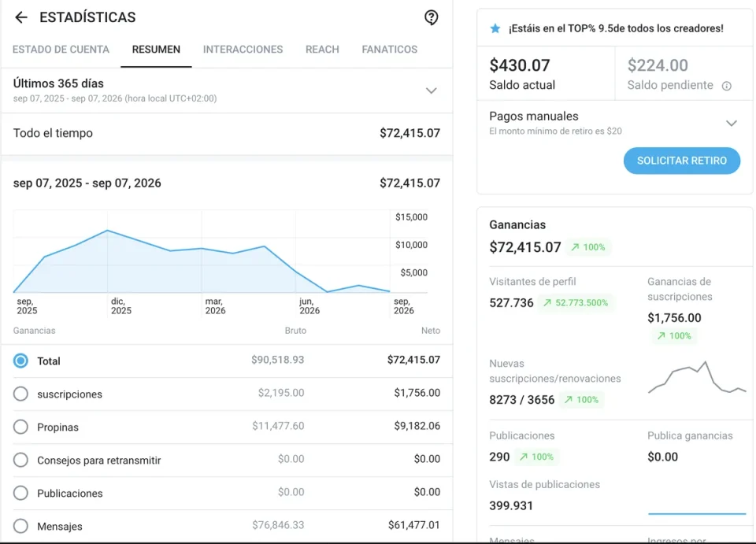
Task: Select the Total earnings radio button
Action: [x=20, y=361]
